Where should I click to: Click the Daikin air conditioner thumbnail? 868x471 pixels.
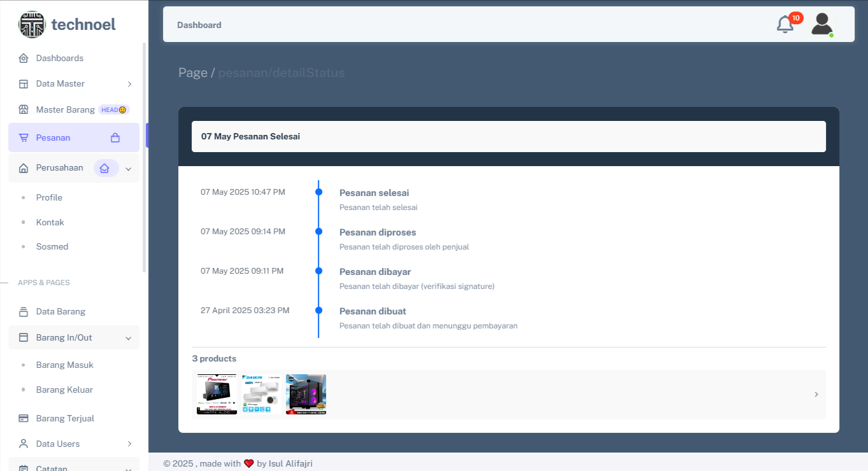pyautogui.click(x=261, y=395)
